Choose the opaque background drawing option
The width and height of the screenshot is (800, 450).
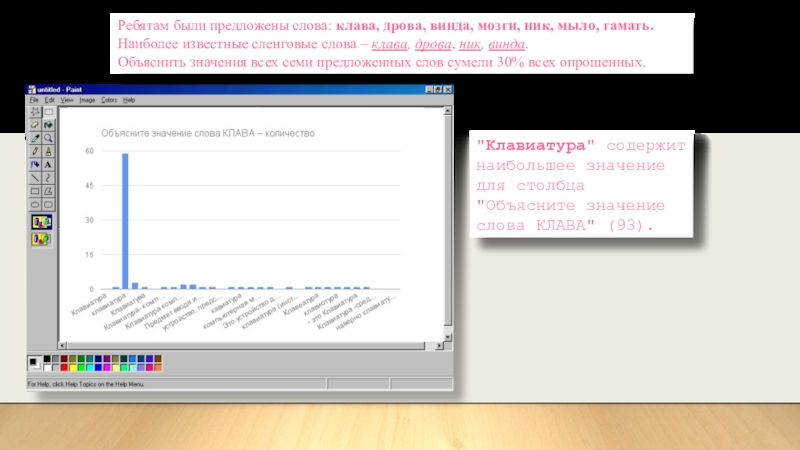pyautogui.click(x=41, y=221)
